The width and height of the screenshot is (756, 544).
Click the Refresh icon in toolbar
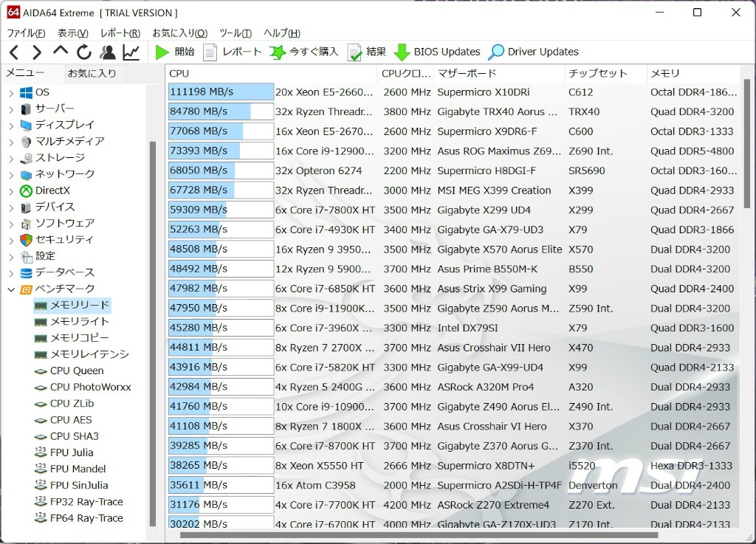(84, 52)
